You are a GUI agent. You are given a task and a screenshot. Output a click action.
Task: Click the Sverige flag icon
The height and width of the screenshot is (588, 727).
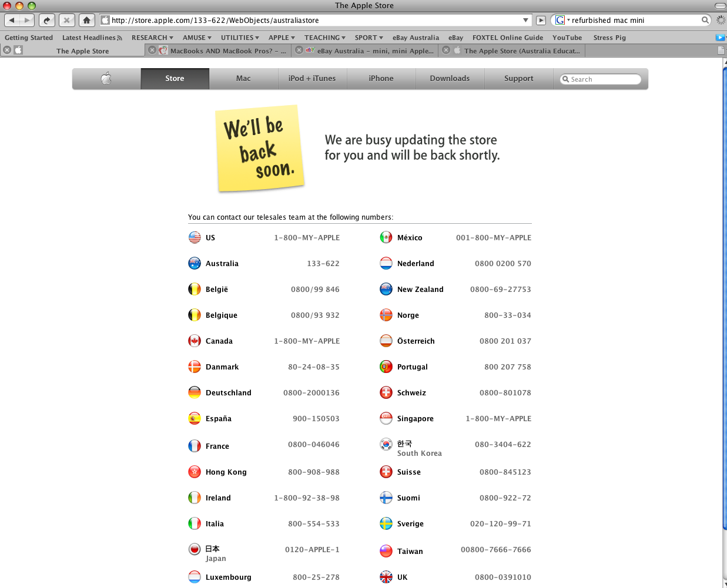point(386,523)
